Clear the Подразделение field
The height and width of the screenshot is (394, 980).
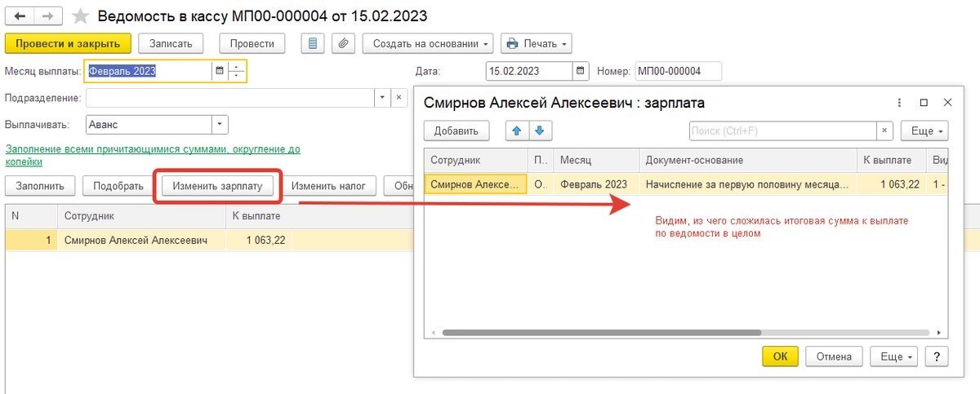pos(399,98)
